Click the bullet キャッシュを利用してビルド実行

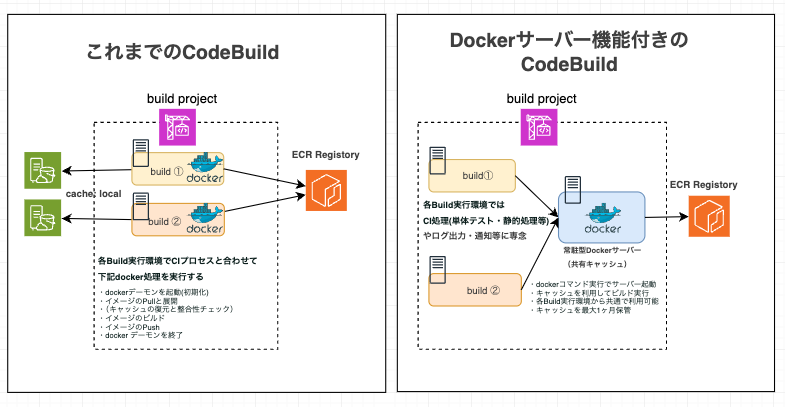(590, 293)
